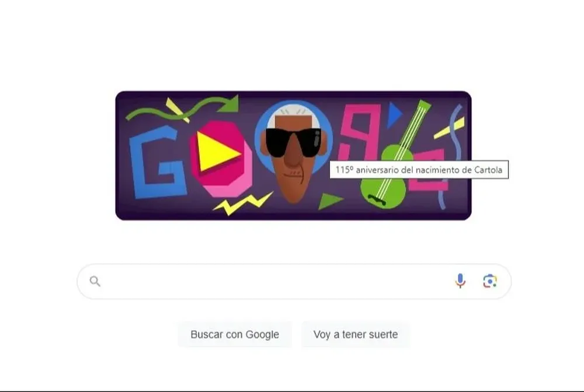The image size is (584, 392).
Task: Start voice search with the microphone icon
Action: tap(460, 281)
